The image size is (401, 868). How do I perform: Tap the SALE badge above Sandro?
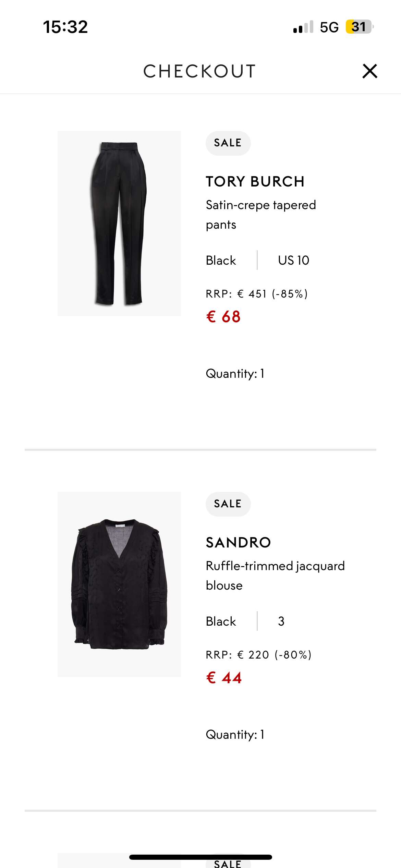(228, 504)
